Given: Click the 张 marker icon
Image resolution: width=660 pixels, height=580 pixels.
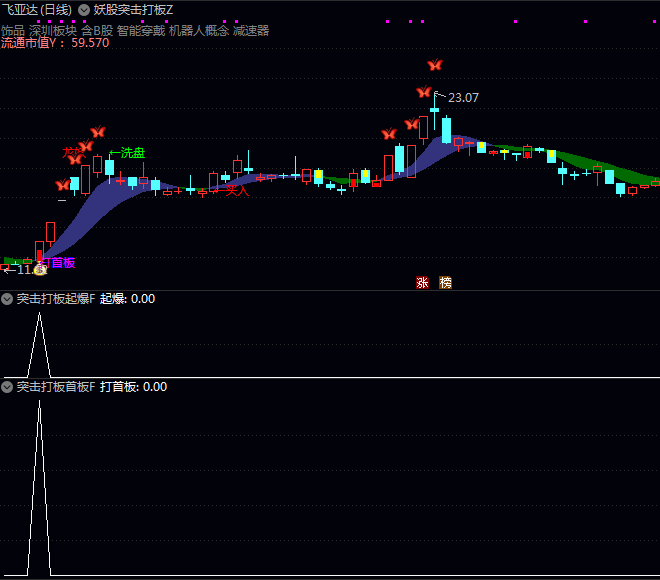Looking at the screenshot, I should [422, 282].
